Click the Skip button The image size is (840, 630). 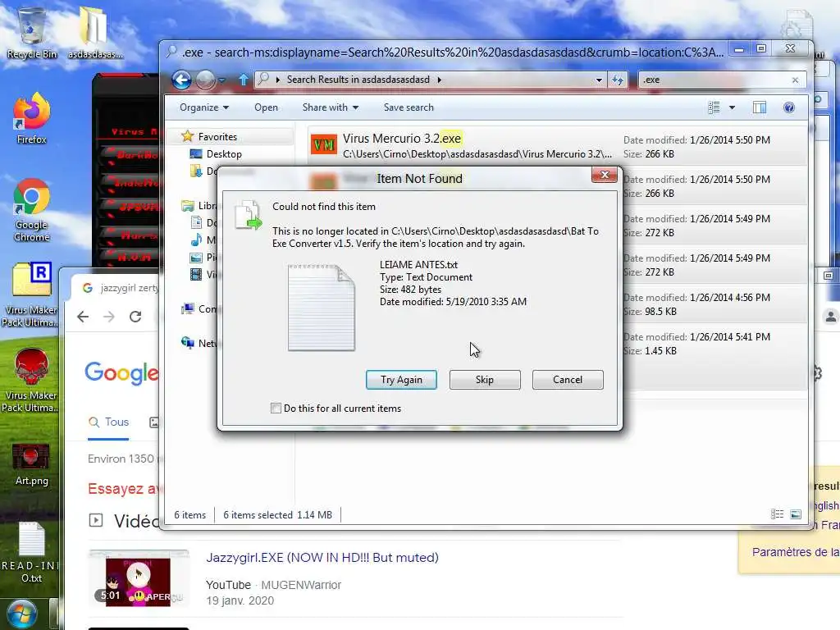485,380
